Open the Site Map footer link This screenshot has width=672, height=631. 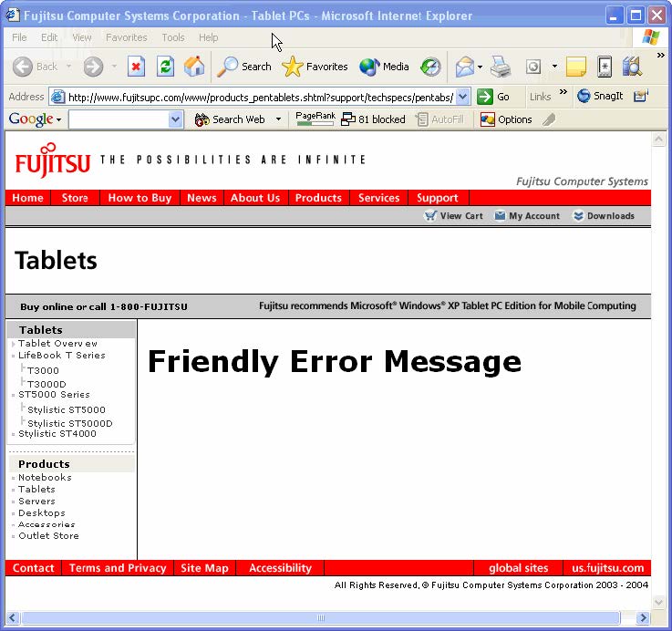click(x=204, y=568)
